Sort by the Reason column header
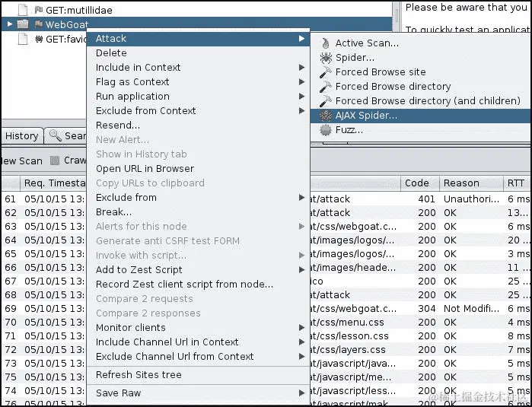The height and width of the screenshot is (407, 532). [471, 183]
